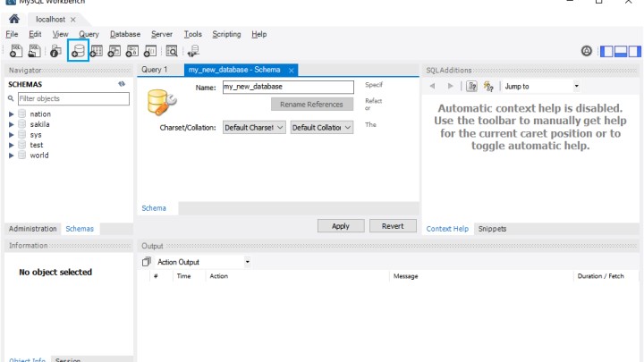Switch to the Administration tab

(x=33, y=229)
